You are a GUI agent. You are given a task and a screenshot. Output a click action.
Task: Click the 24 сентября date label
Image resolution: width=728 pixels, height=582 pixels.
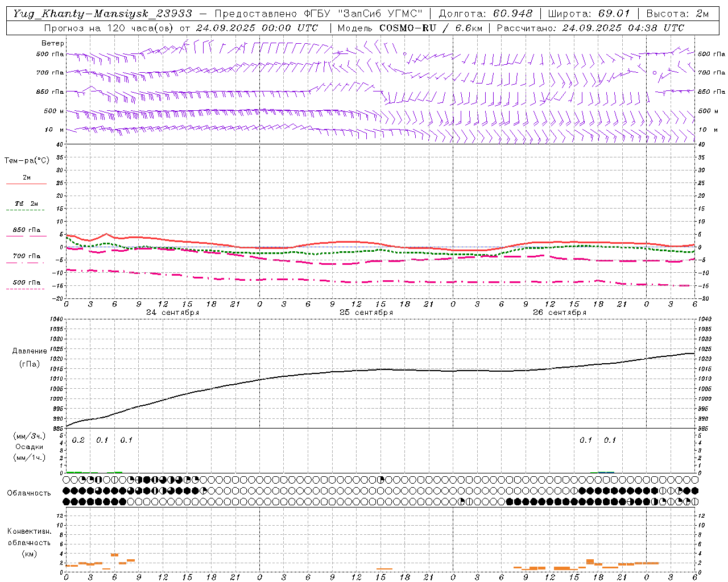[172, 313]
